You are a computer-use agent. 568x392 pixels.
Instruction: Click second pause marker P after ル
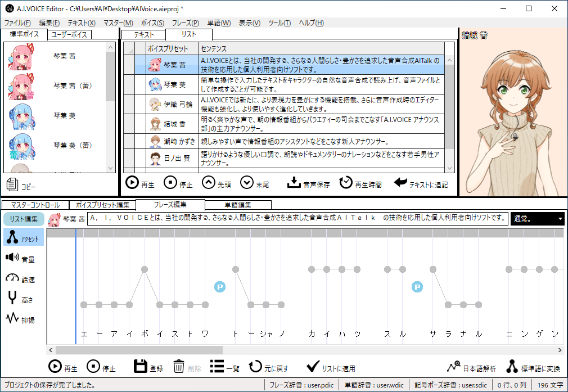[x=417, y=287]
